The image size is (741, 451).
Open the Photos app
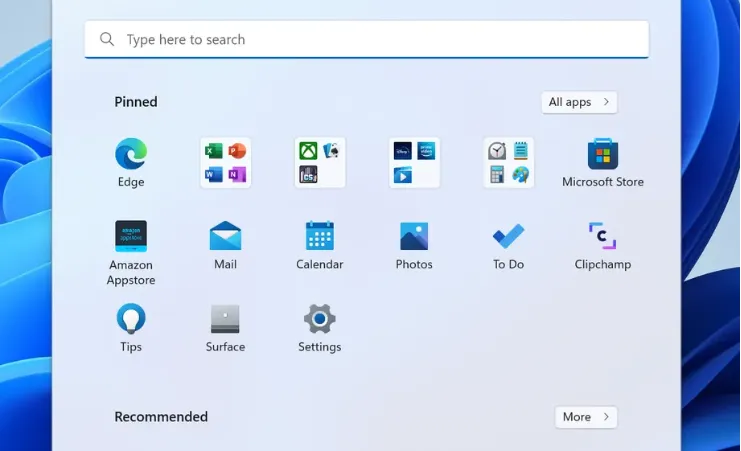(414, 245)
